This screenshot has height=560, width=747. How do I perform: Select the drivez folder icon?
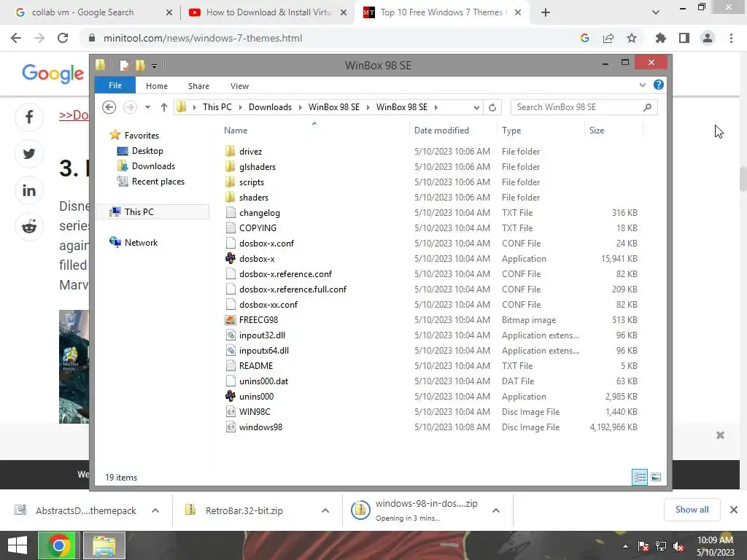(x=231, y=152)
